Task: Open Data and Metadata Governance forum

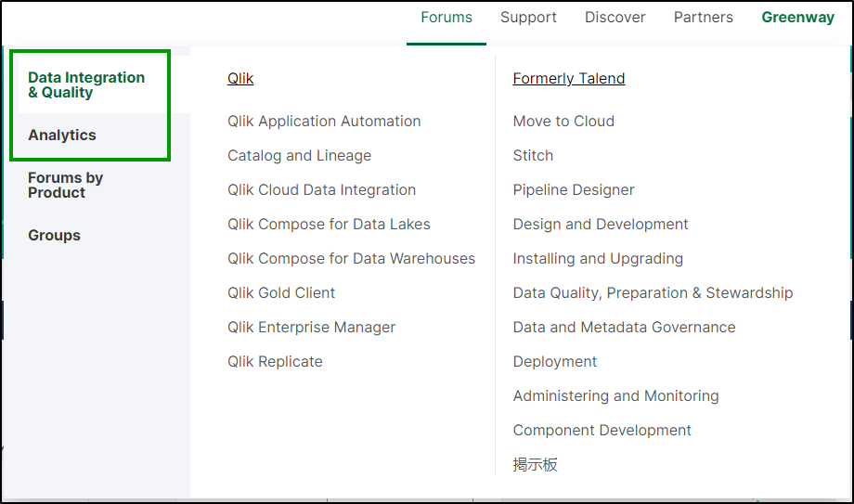Action: click(x=624, y=327)
